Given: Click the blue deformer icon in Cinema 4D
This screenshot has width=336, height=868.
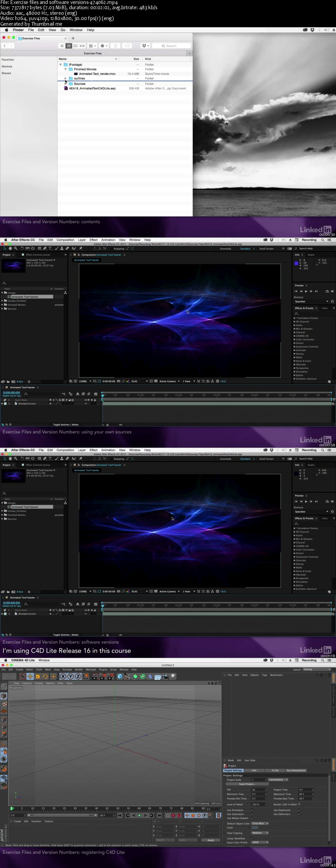Looking at the screenshot, I should [151, 676].
